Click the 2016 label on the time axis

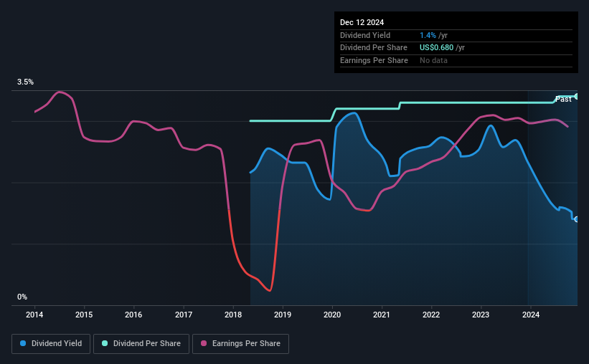coord(133,315)
